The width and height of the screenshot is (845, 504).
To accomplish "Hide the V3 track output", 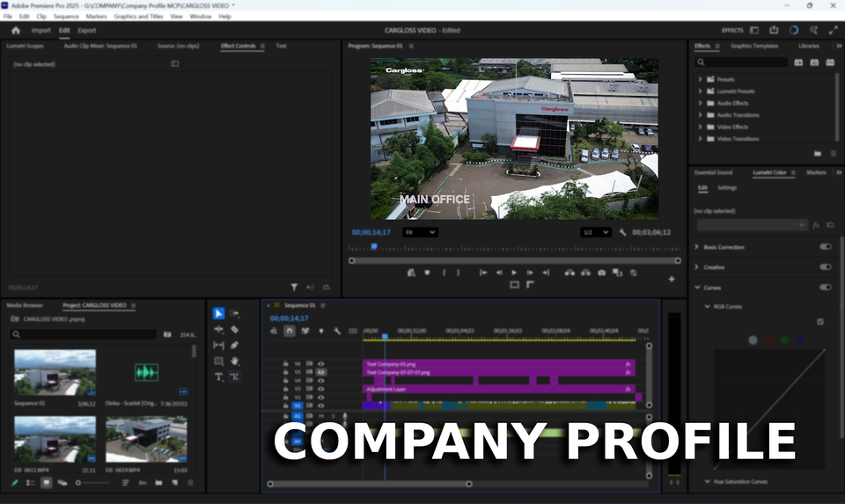I will pos(321,388).
